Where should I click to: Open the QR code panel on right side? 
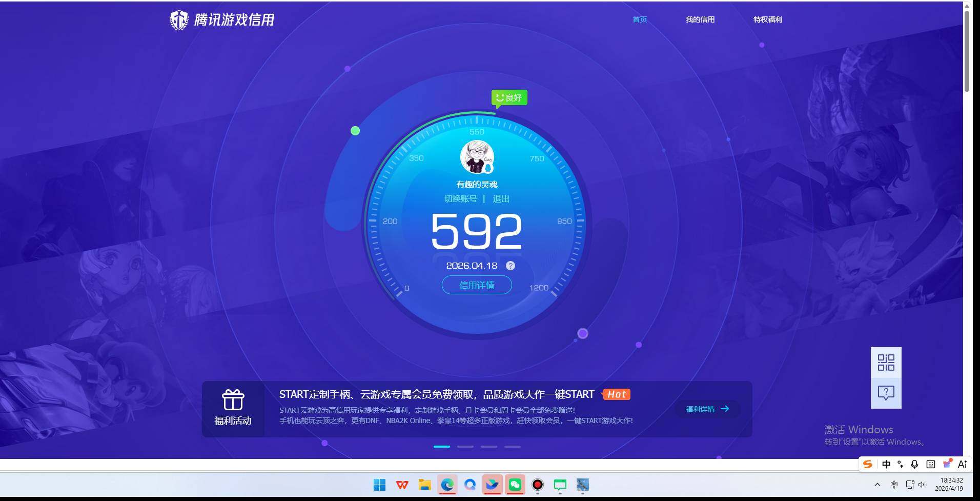click(885, 362)
